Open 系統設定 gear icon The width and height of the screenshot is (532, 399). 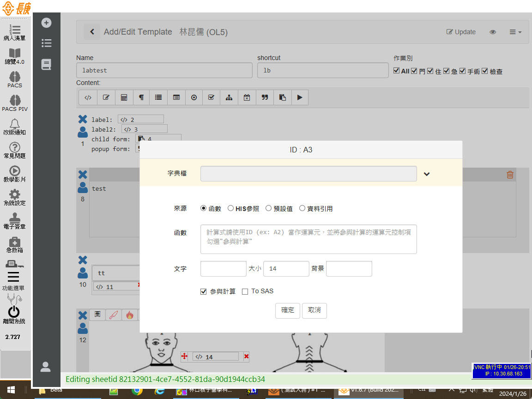coord(15,194)
